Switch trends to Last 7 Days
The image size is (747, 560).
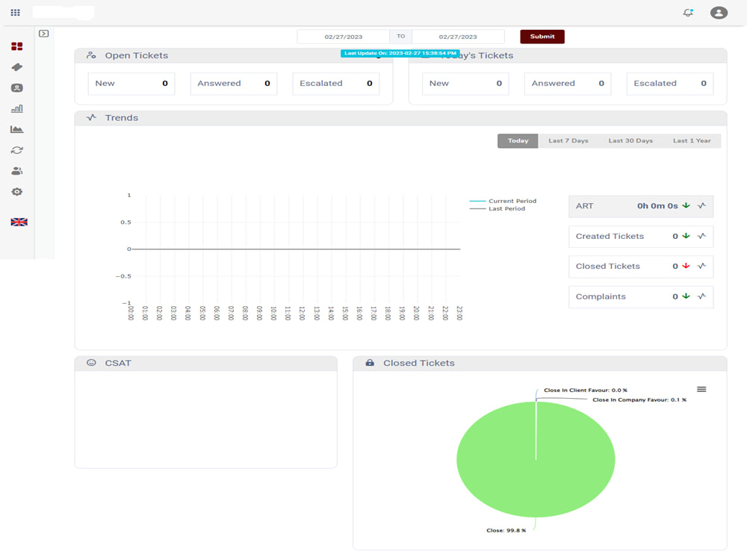pyautogui.click(x=568, y=140)
